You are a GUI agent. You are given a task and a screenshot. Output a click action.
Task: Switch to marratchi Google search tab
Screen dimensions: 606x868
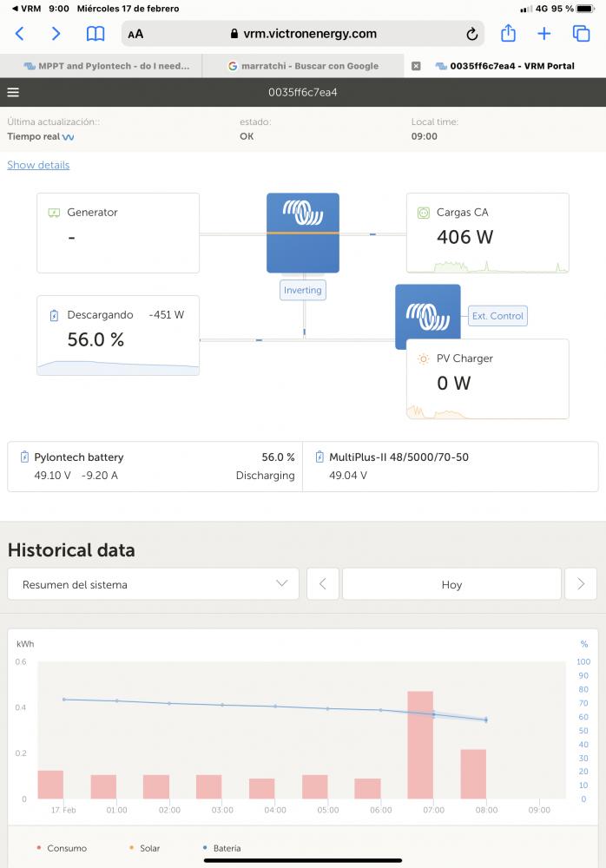coord(303,66)
